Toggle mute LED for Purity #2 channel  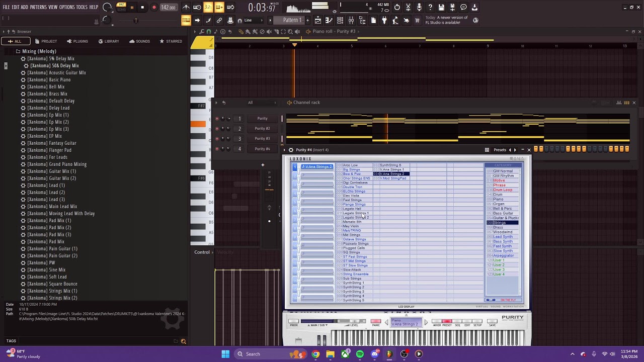[217, 129]
